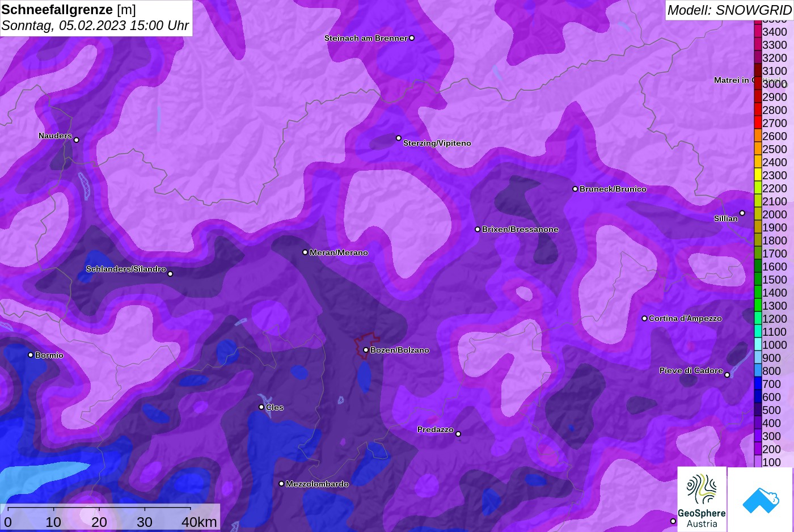Image resolution: width=794 pixels, height=532 pixels.
Task: Click the GeoSphere Austria logo
Action: tap(702, 499)
